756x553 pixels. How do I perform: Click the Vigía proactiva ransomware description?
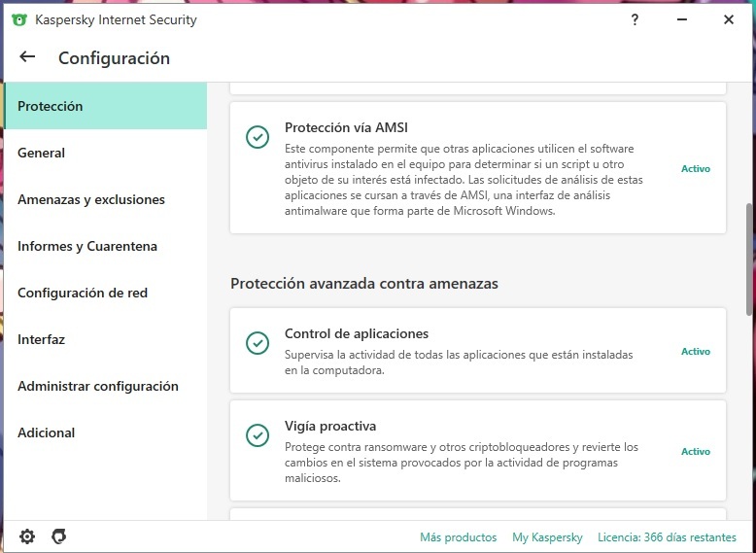(462, 463)
